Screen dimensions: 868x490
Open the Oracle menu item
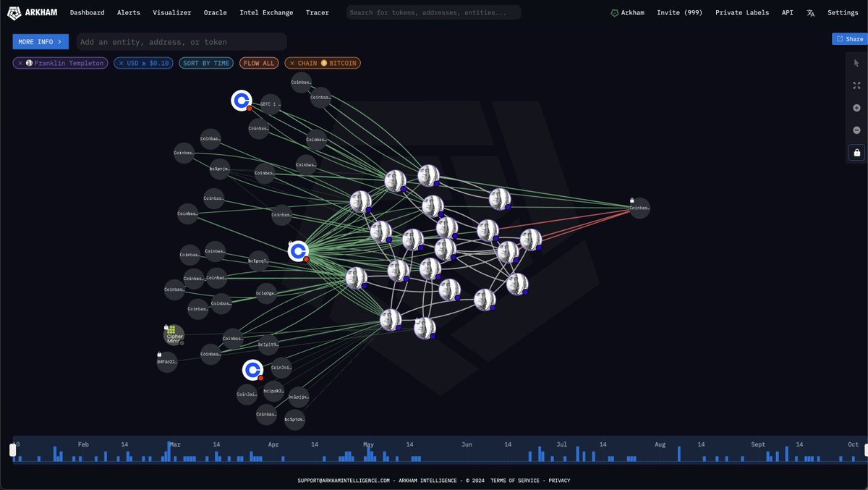[x=216, y=12]
